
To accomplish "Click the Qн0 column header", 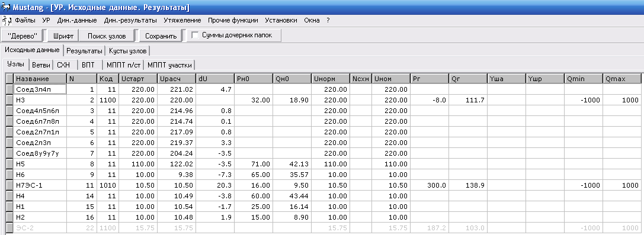I will click(293, 79).
